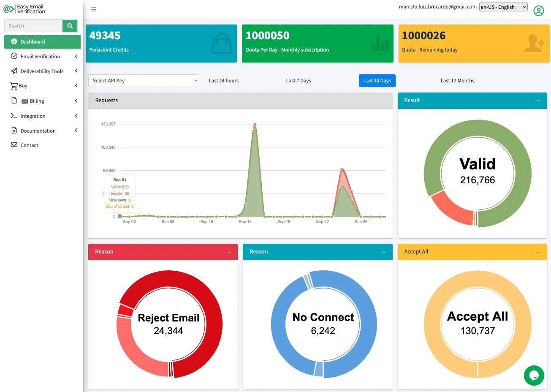Viewport: 551px width, 392px height.
Task: Go to the Contact page in sidebar
Action: 29,145
